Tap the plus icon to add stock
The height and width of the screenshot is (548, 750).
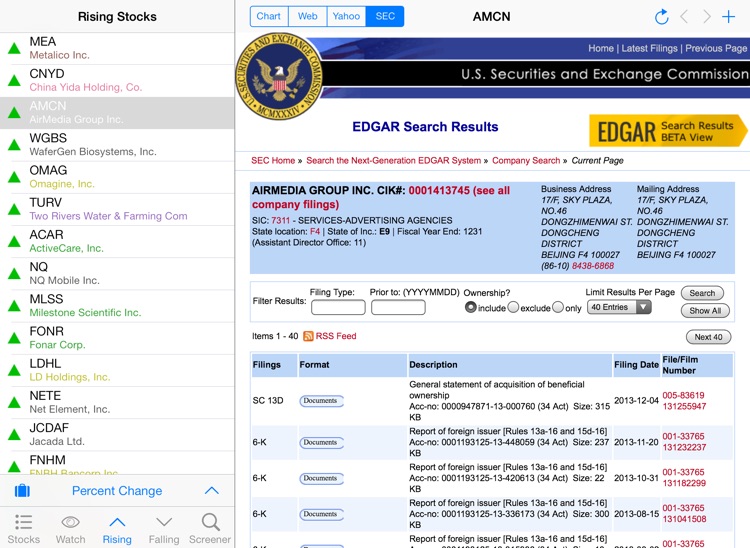[x=728, y=17]
